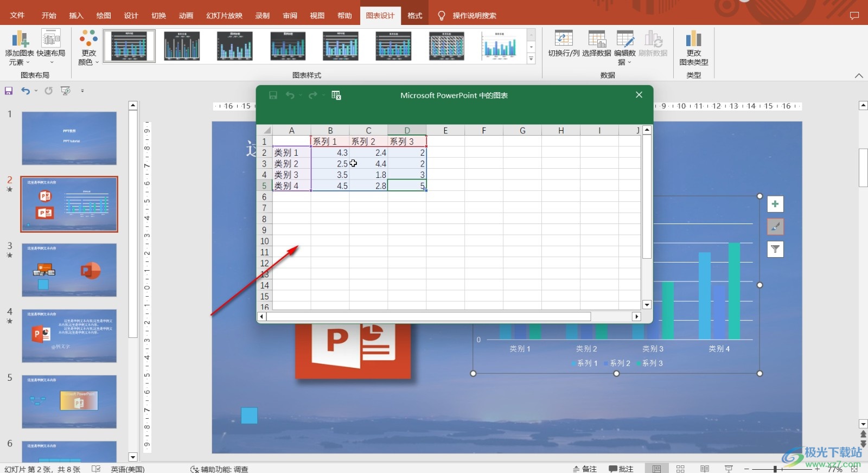
Task: Click the series 1 legend entry
Action: click(584, 363)
